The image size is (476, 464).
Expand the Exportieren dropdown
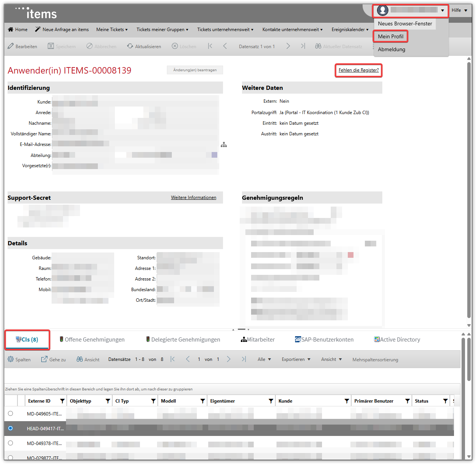coord(296,359)
